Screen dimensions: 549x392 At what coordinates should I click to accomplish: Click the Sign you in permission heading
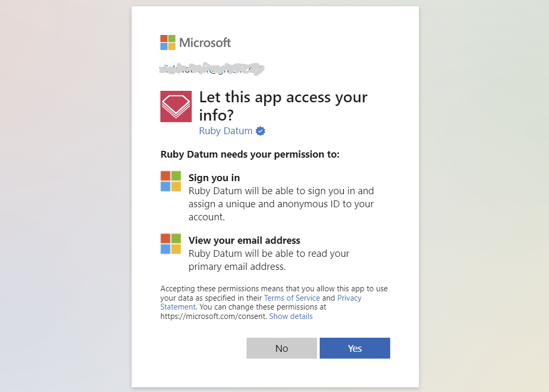[x=214, y=178]
